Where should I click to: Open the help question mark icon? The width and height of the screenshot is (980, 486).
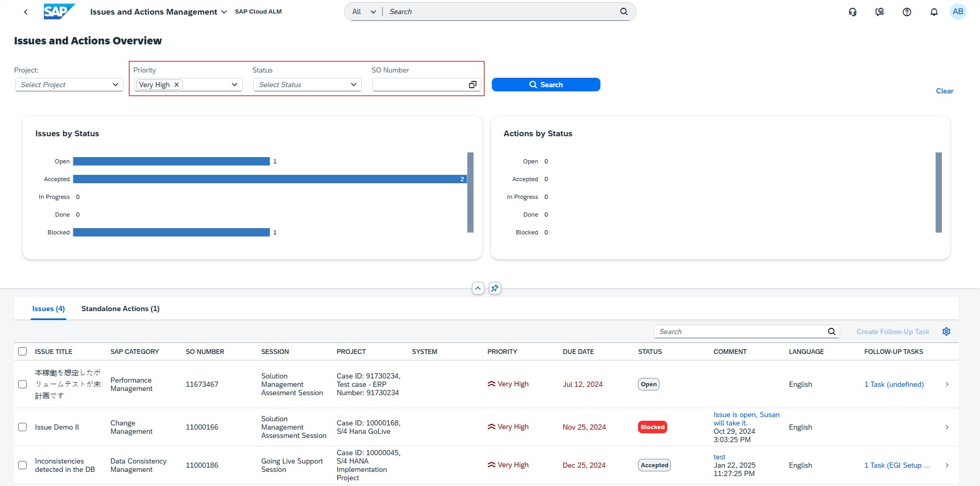click(x=907, y=12)
